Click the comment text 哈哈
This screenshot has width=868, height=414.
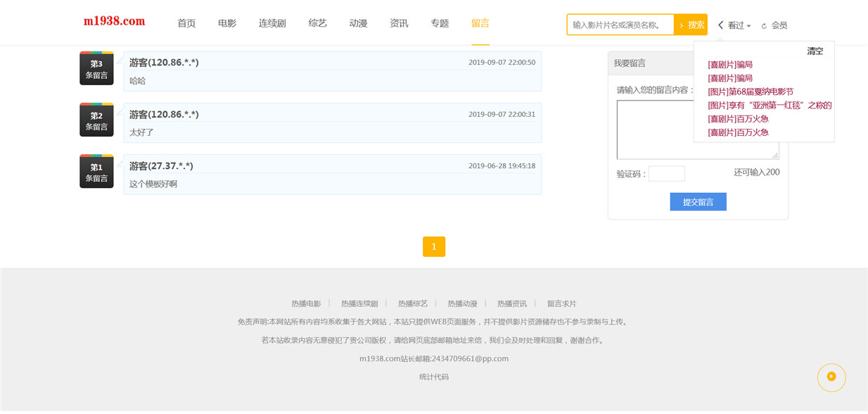pos(138,81)
